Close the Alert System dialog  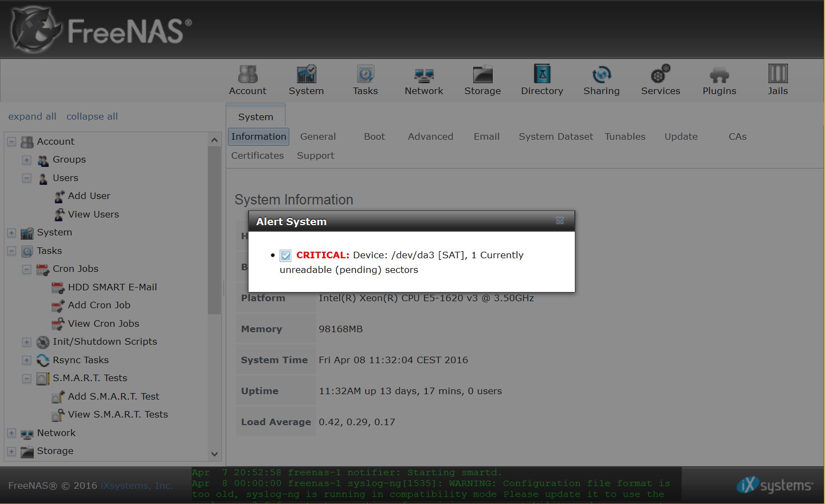coord(560,221)
